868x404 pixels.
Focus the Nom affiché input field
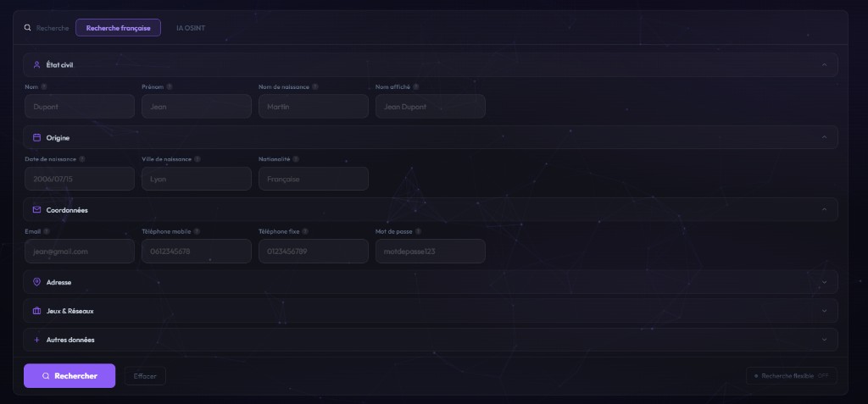[x=430, y=106]
